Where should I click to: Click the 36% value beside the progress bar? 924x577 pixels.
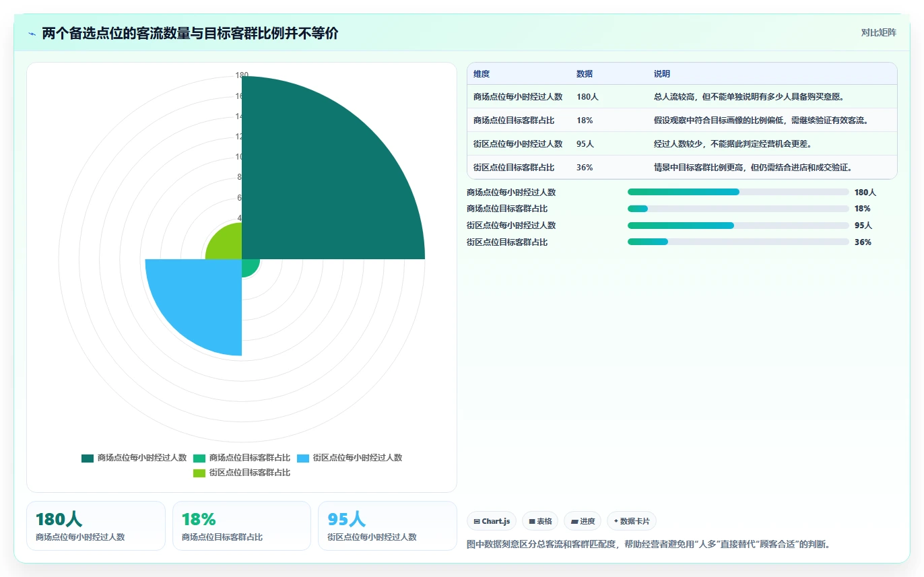point(863,242)
